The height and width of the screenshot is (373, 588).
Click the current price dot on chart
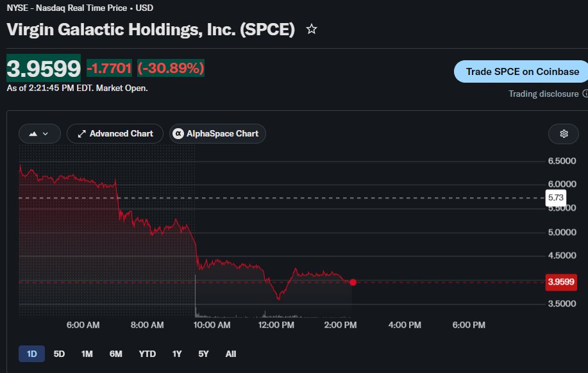pyautogui.click(x=353, y=282)
